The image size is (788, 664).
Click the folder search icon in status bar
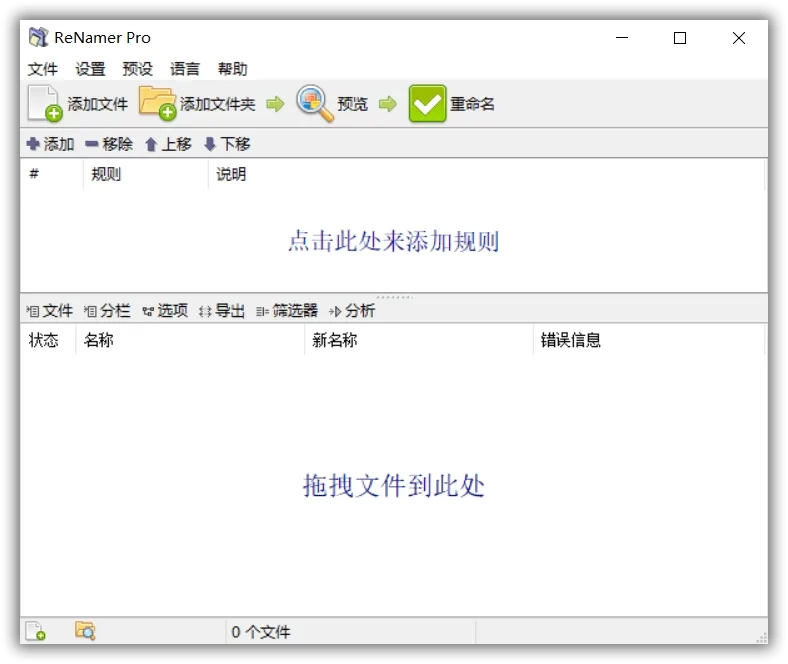click(85, 630)
